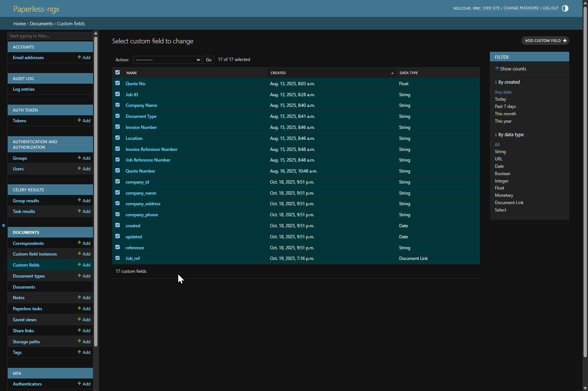Click the plus Add icon for Tokens
Screen dimensions: 588x391
79,120
